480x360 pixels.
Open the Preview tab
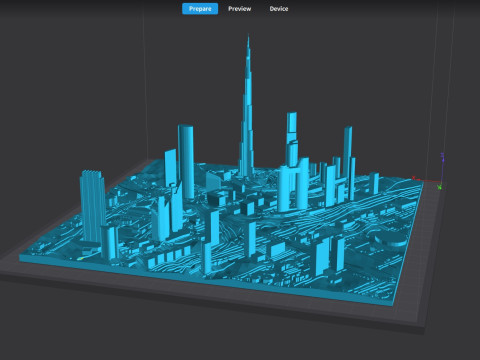240,9
